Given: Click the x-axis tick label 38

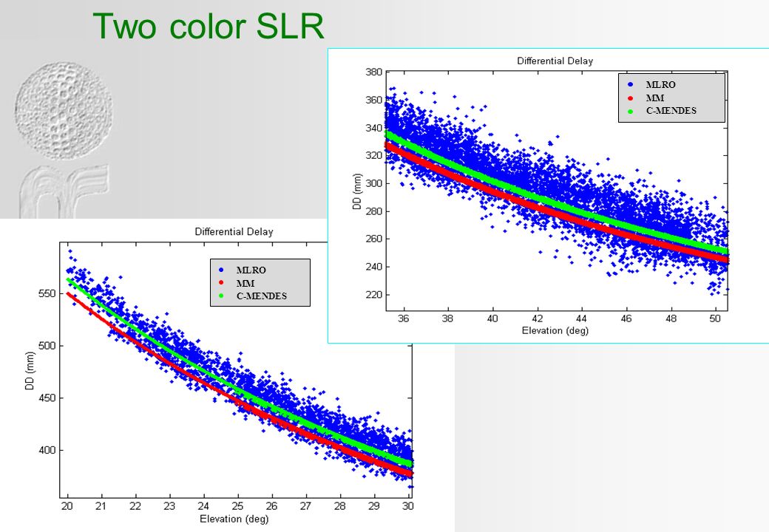Looking at the screenshot, I should click(448, 318).
